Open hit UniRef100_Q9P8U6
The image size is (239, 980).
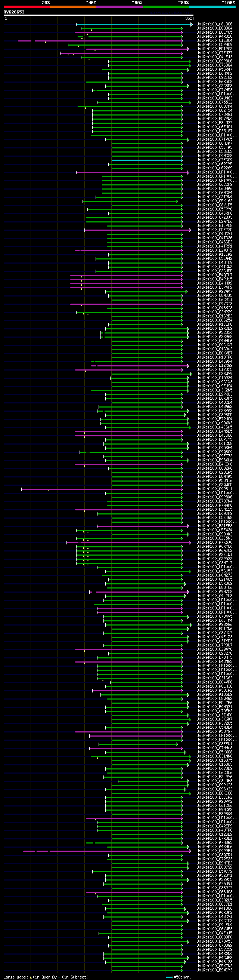215,61
